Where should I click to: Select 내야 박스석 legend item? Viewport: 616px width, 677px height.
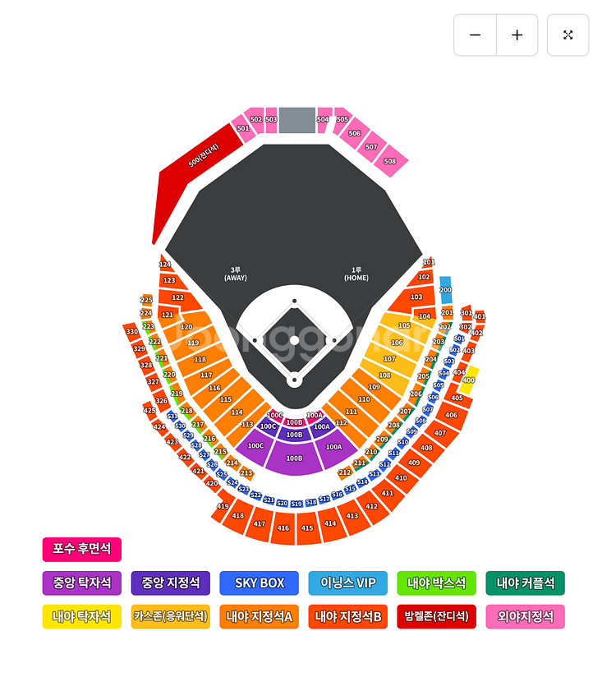436,583
